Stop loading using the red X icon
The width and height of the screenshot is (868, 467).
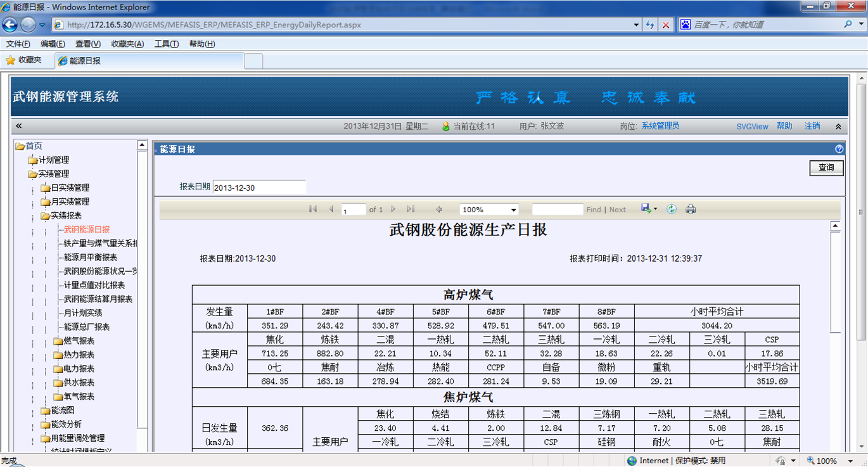(x=665, y=25)
